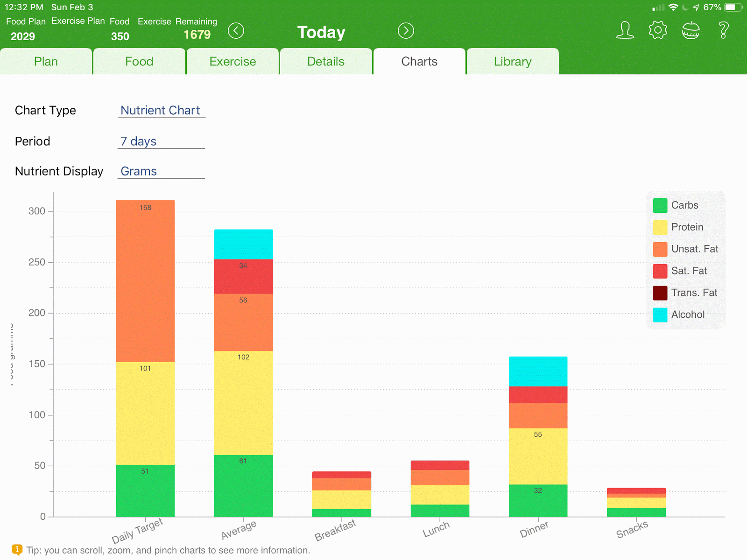Tap the Food Plan 2029 value
This screenshot has width=747, height=560.
pyautogui.click(x=23, y=36)
